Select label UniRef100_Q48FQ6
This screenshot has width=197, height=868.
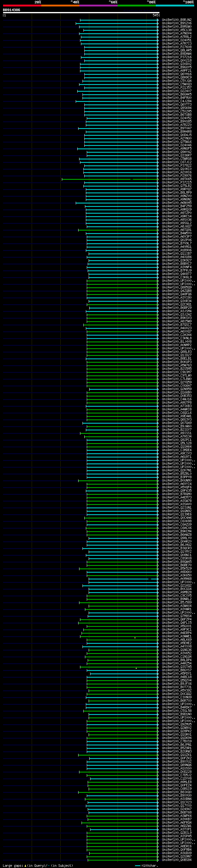coord(176,294)
